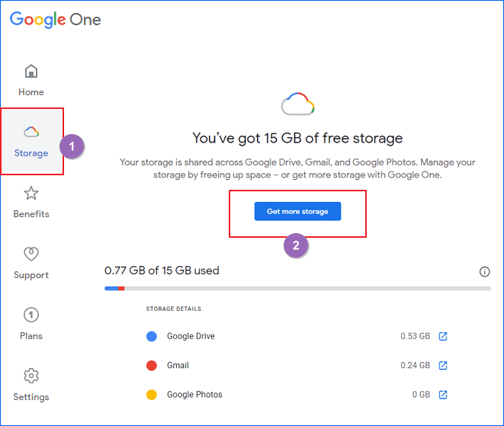Open Google Photos external link icon
Viewport: 504px width, 426px height.
point(443,395)
